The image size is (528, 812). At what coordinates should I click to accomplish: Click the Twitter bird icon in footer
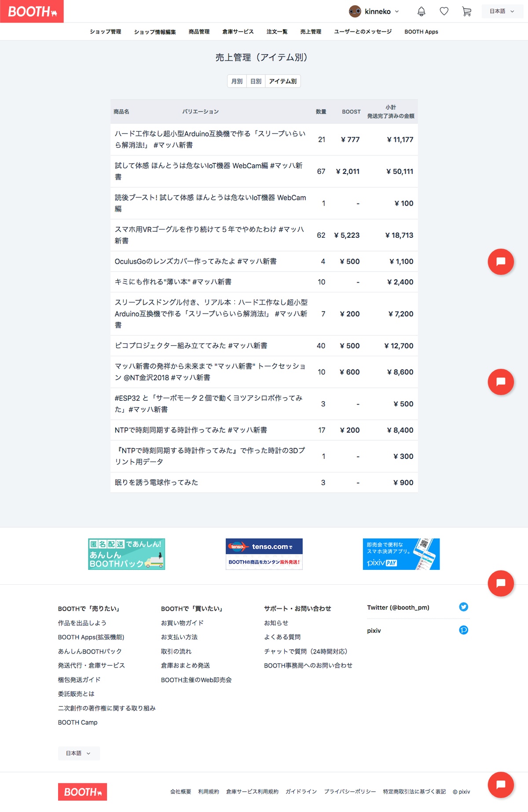pos(463,607)
